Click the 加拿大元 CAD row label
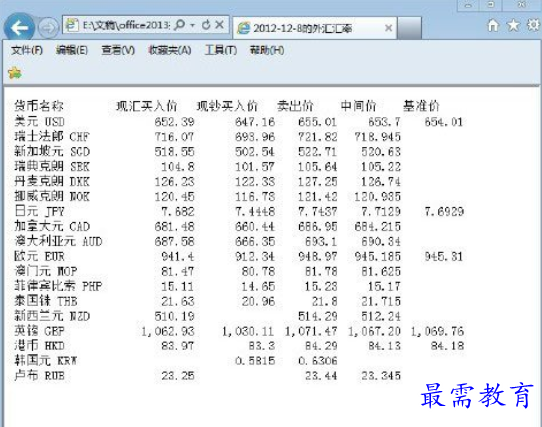This screenshot has width=542, height=427. point(52,226)
